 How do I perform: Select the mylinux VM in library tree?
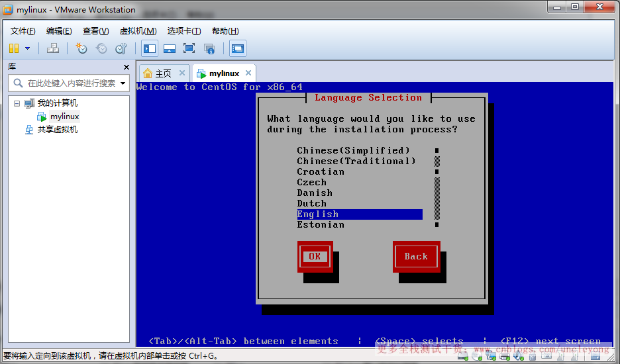[64, 116]
